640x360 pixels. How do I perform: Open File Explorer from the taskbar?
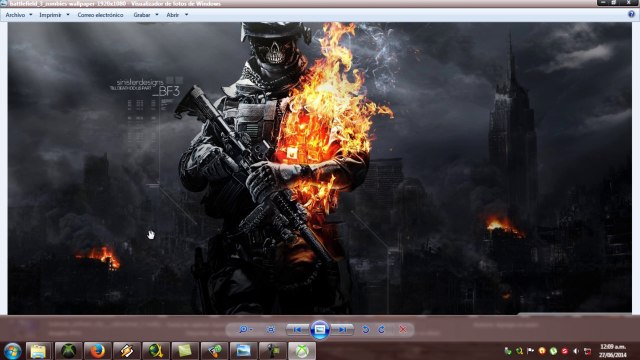[x=38, y=351]
